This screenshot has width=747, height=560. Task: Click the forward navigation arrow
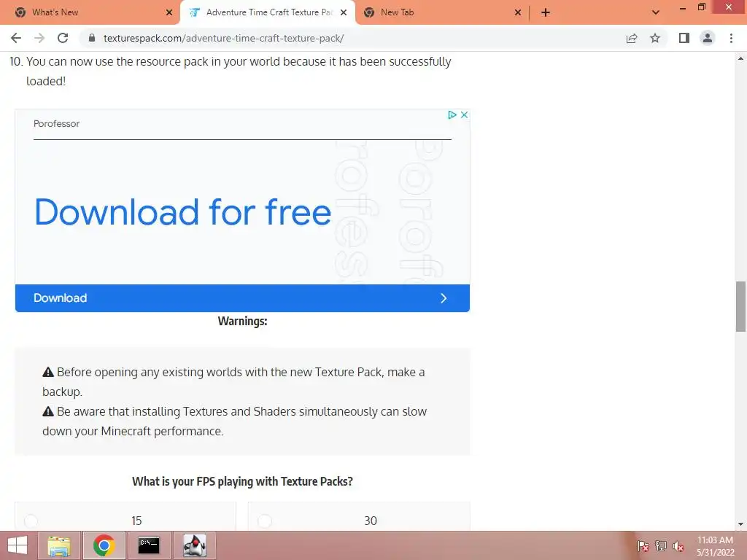(39, 38)
